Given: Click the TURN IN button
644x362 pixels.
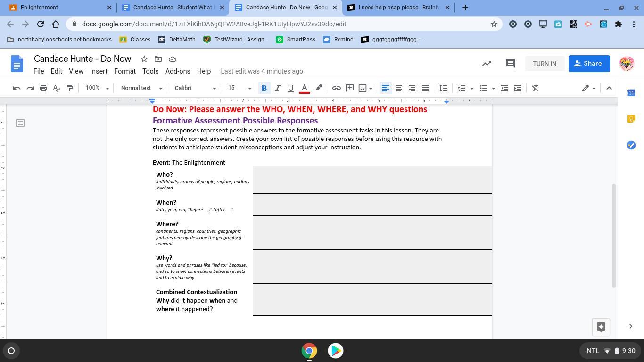Looking at the screenshot, I should pos(544,64).
